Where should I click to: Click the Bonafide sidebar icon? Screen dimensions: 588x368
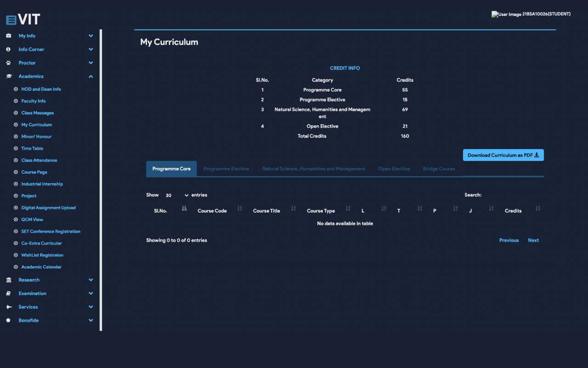(x=8, y=320)
